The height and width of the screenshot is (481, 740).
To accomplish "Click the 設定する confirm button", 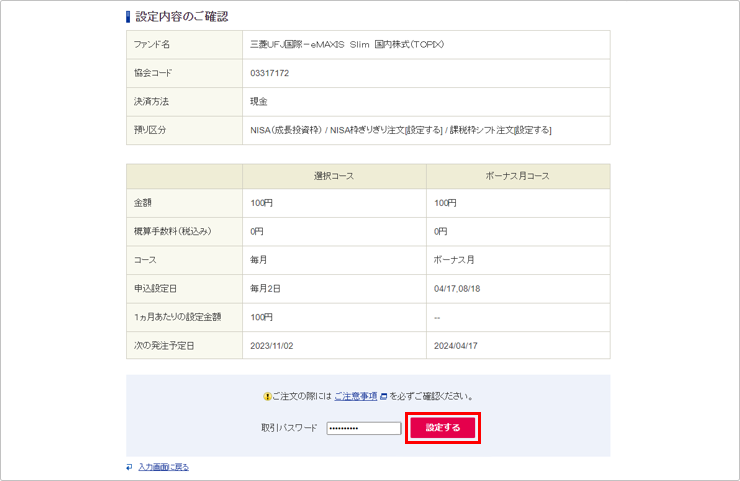I will pos(443,428).
